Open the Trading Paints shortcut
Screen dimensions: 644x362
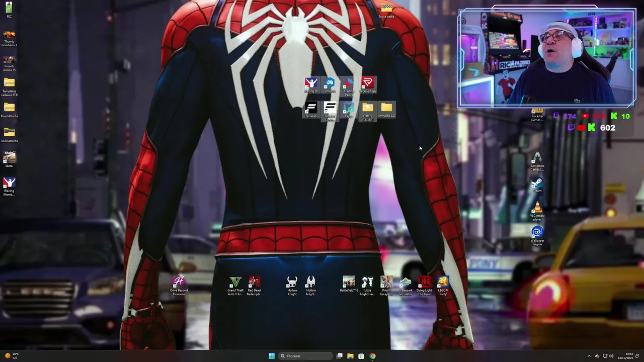coord(349,87)
